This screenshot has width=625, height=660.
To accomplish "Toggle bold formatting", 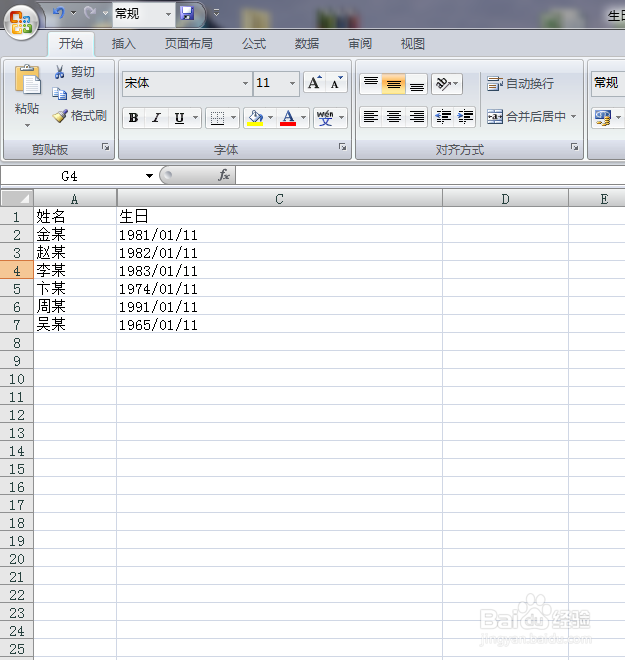I will pos(134,118).
